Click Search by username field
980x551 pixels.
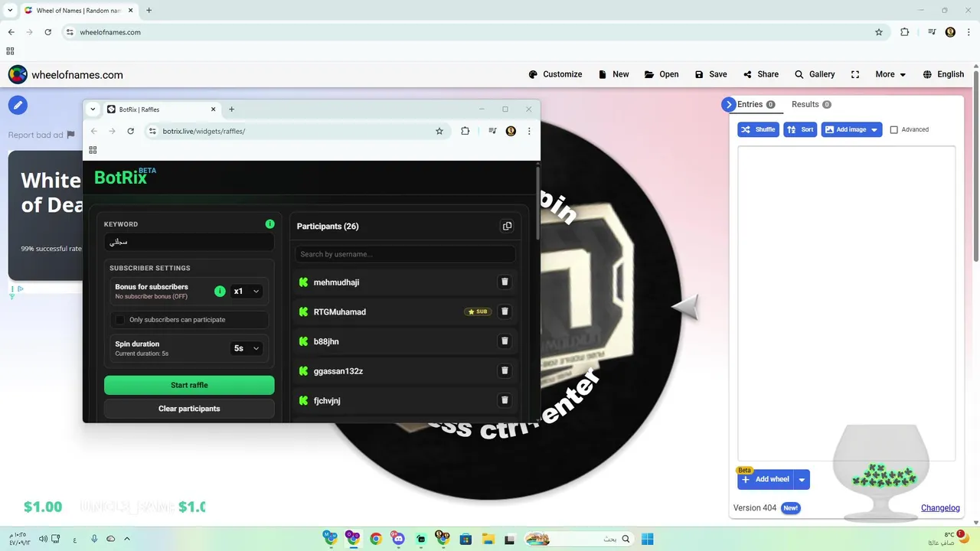coord(405,254)
